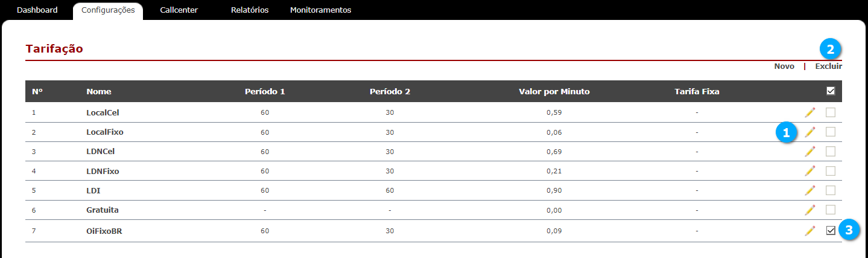Click the Excluir link
The height and width of the screenshot is (258, 868).
[829, 66]
